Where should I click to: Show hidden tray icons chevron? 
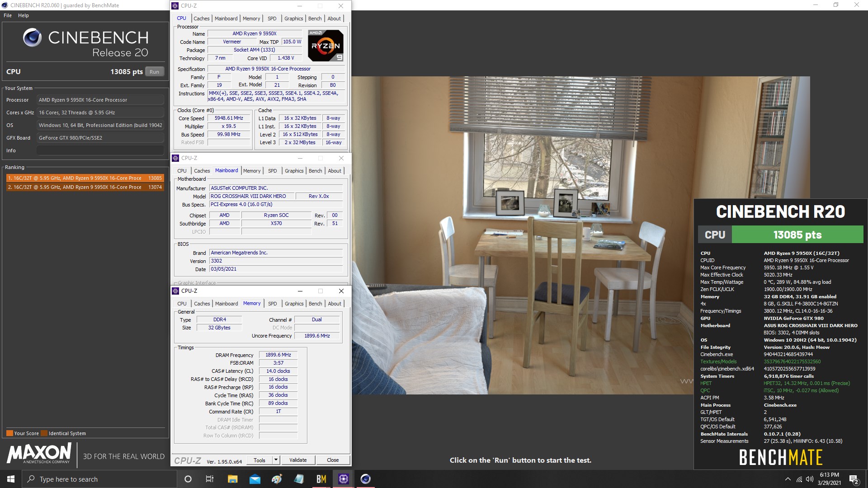point(788,479)
